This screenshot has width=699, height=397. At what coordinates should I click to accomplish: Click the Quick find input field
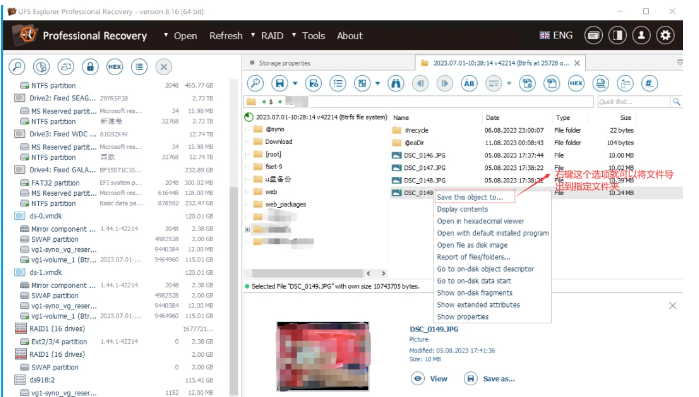point(634,102)
